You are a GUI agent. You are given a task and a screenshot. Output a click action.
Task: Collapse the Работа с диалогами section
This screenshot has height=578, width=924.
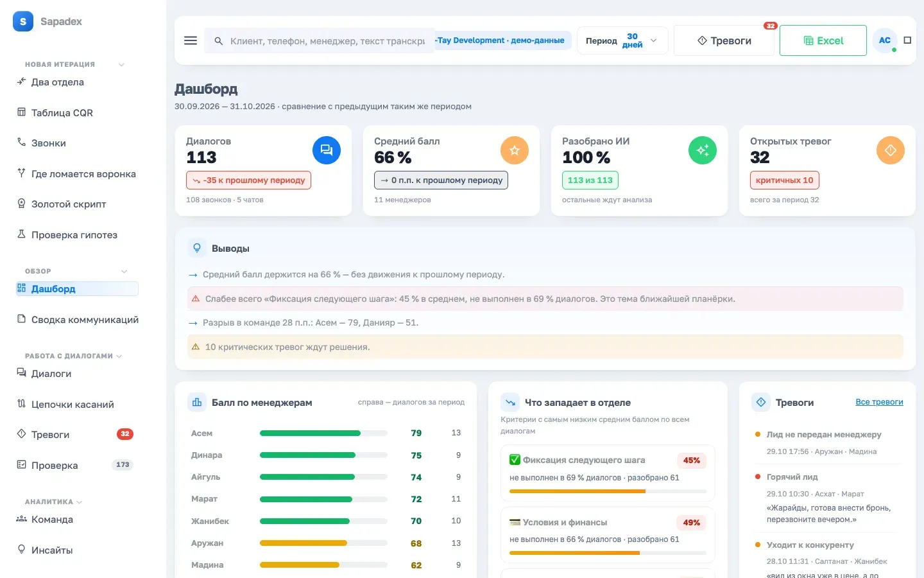(119, 356)
